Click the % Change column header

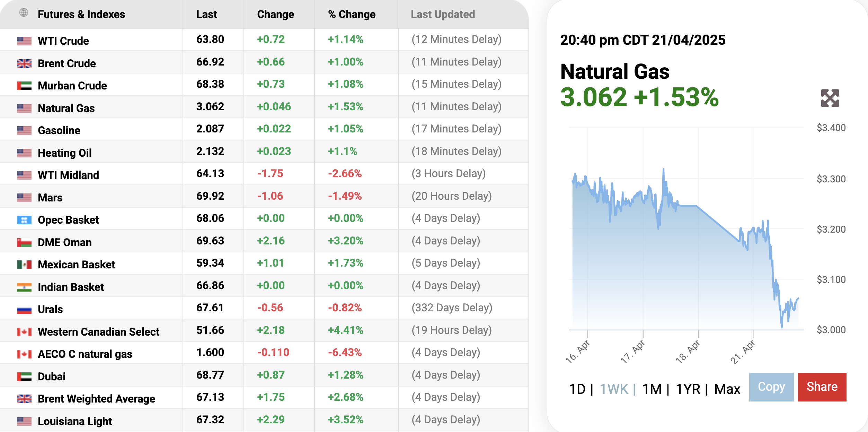coord(352,14)
